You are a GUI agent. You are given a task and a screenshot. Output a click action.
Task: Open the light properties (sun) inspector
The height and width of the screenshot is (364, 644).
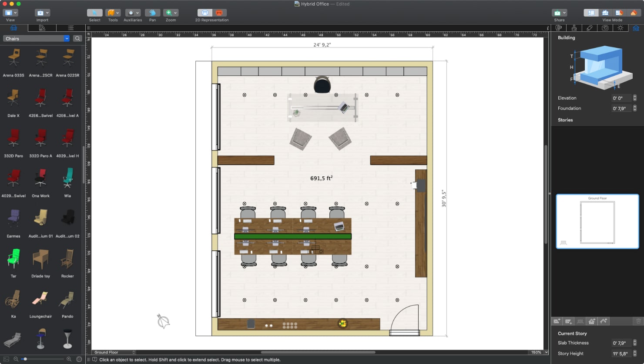click(621, 27)
